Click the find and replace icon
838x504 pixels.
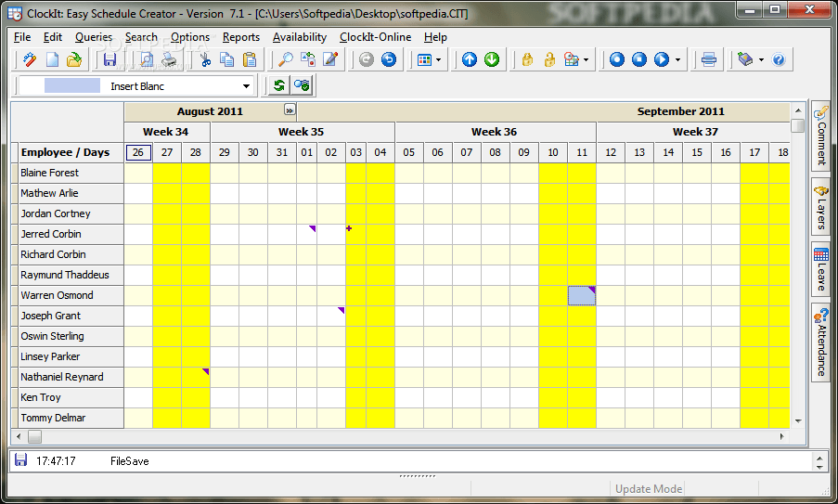[308, 59]
